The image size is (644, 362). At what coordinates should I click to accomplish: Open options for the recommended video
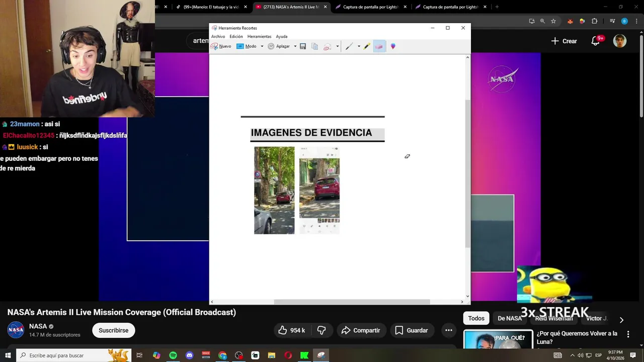tap(628, 334)
